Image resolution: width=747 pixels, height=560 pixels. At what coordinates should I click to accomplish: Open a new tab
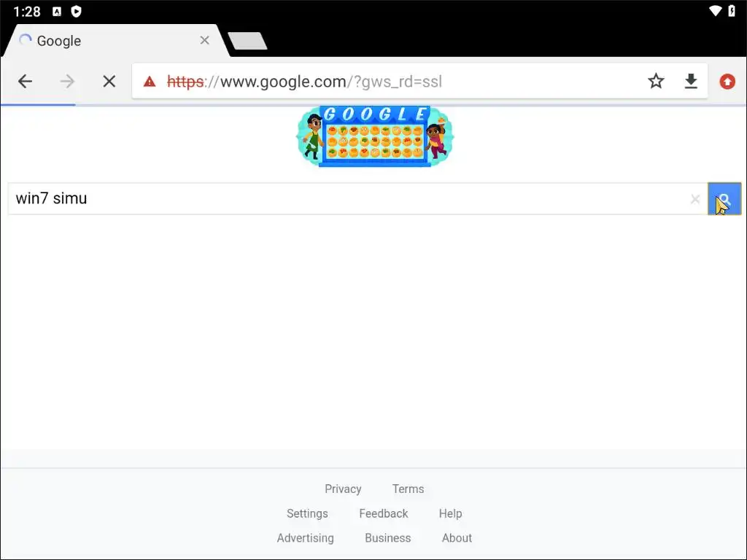point(247,41)
